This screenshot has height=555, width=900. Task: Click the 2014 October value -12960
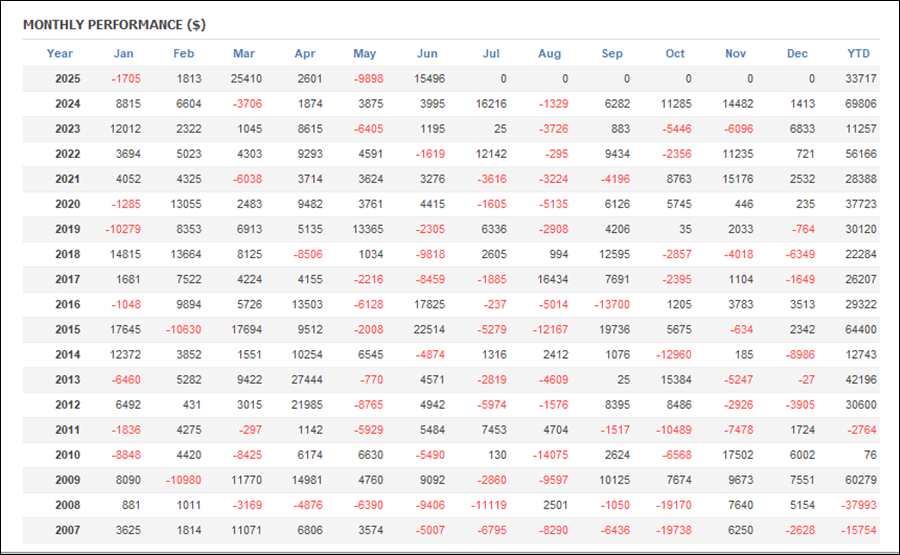[x=674, y=355]
